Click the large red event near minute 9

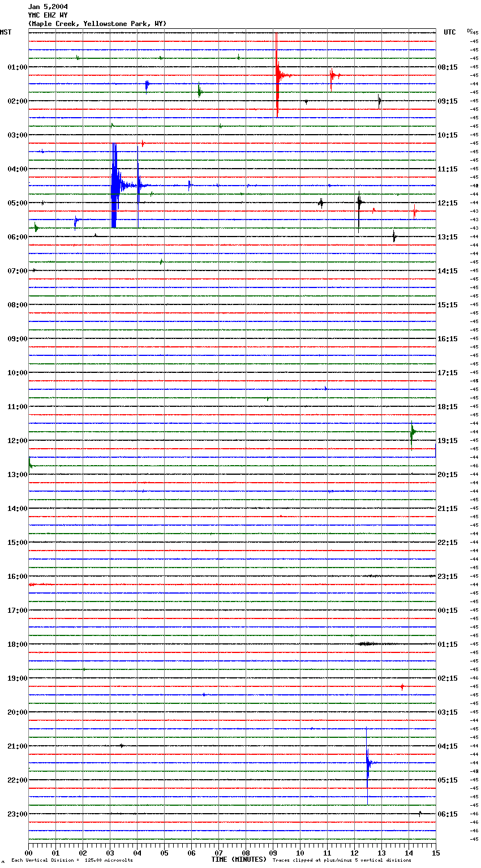tap(277, 75)
